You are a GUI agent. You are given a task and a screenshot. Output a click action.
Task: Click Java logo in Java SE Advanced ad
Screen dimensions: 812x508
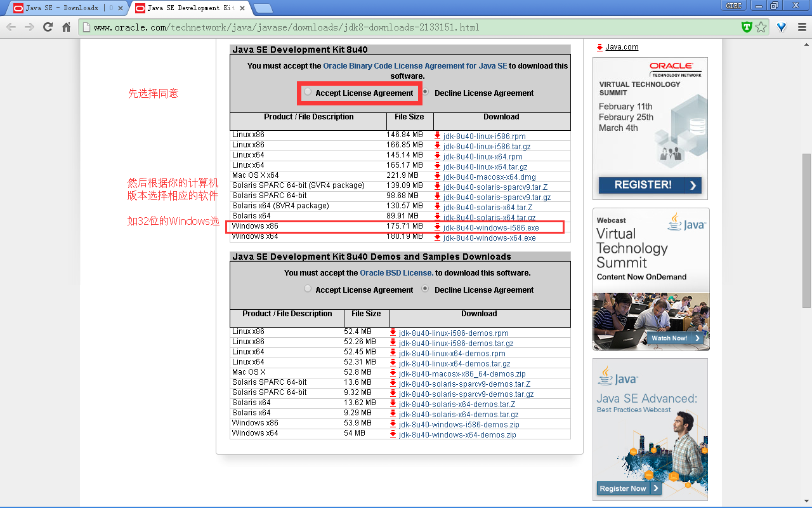[x=617, y=376]
